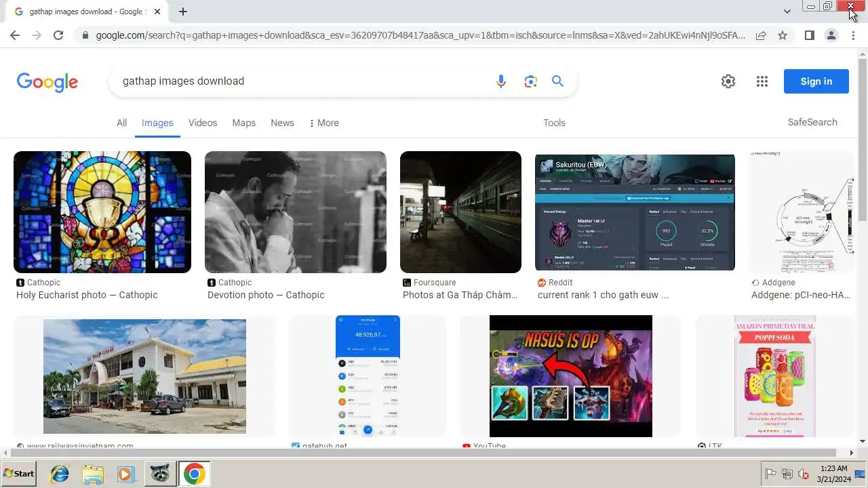Bookmark this tab with the star icon
Image resolution: width=868 pixels, height=488 pixels.
pos(783,35)
